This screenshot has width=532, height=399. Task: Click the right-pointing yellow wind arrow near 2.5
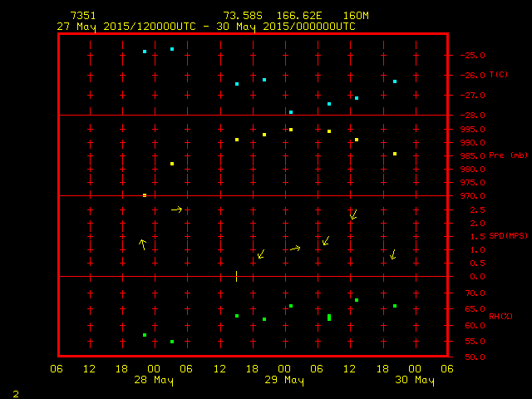176,209
